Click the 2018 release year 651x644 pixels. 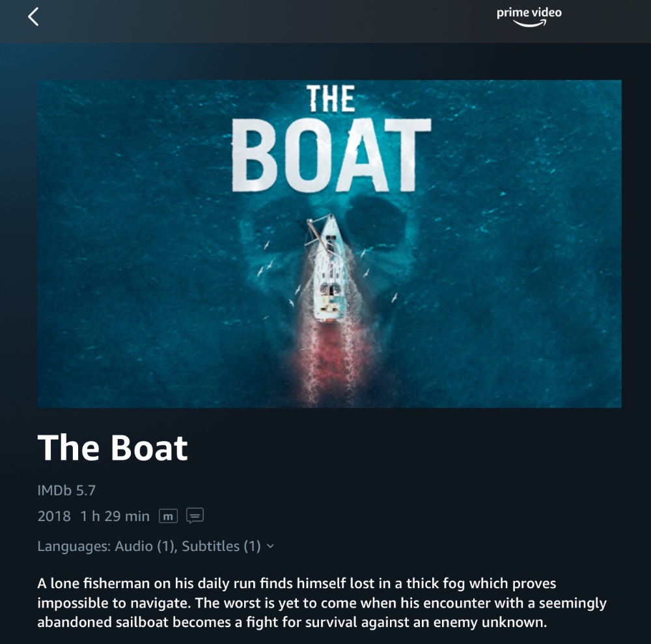click(54, 517)
